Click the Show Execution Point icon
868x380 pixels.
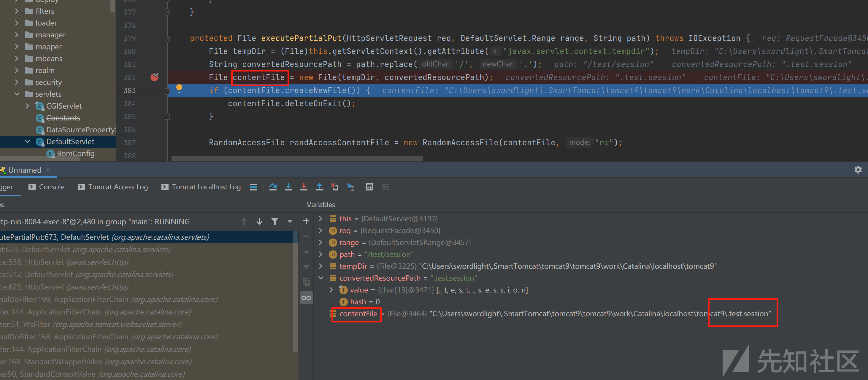[x=253, y=187]
